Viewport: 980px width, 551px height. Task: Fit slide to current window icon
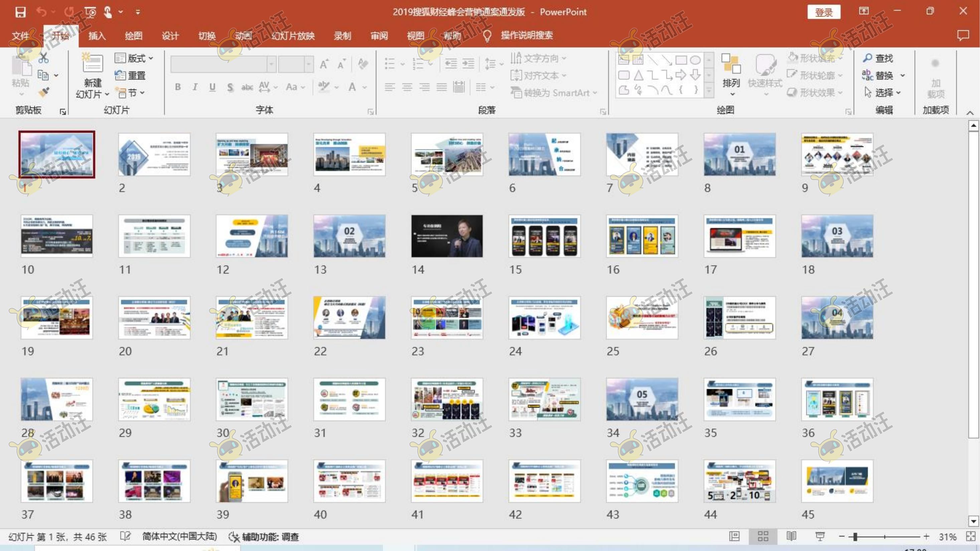(971, 537)
